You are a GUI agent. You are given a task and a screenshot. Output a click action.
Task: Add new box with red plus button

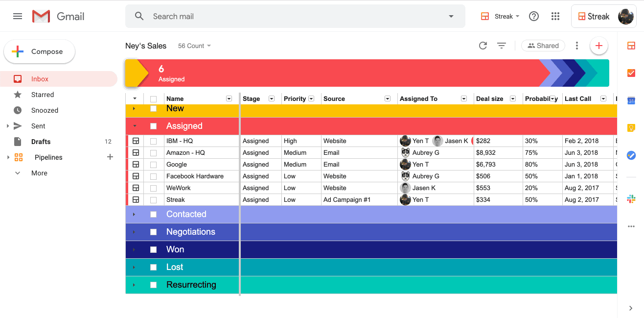coord(598,46)
